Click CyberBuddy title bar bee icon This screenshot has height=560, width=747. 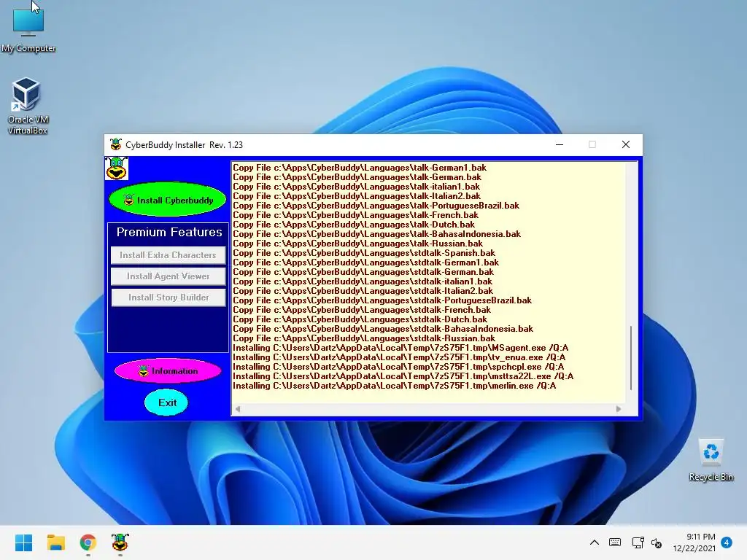click(x=116, y=144)
